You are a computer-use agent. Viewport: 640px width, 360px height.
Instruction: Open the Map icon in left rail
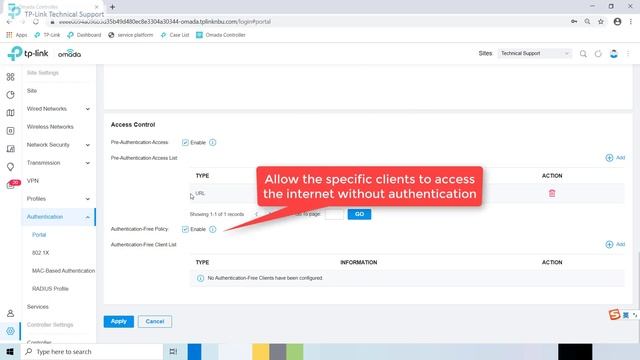tap(11, 113)
